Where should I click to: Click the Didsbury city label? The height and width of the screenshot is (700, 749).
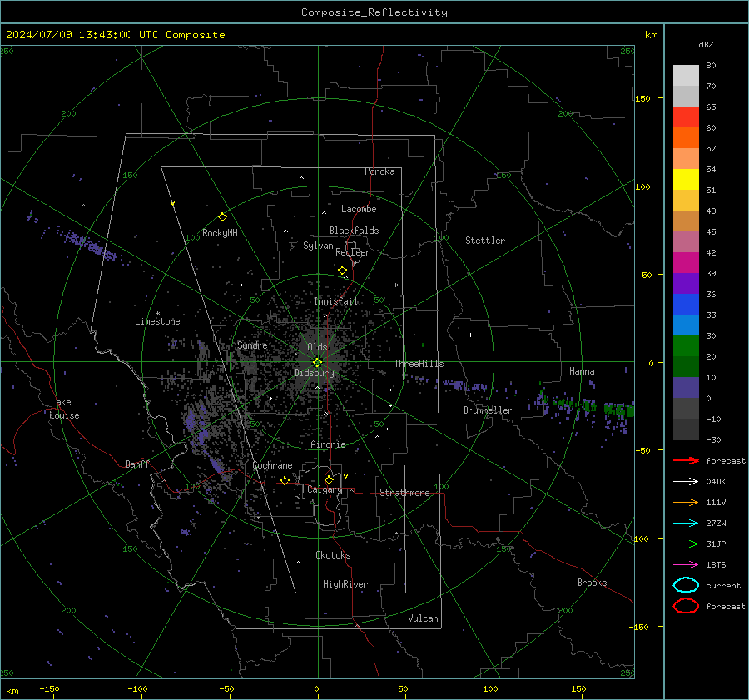coord(314,373)
